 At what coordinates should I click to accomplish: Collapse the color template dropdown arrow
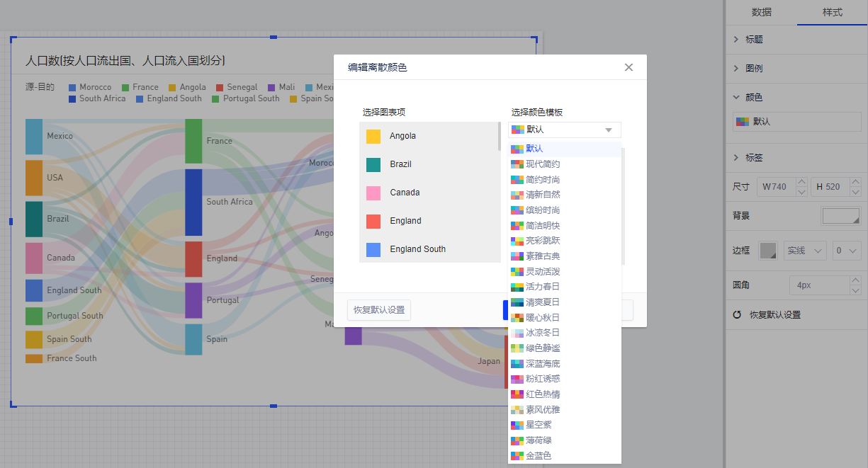coord(608,130)
